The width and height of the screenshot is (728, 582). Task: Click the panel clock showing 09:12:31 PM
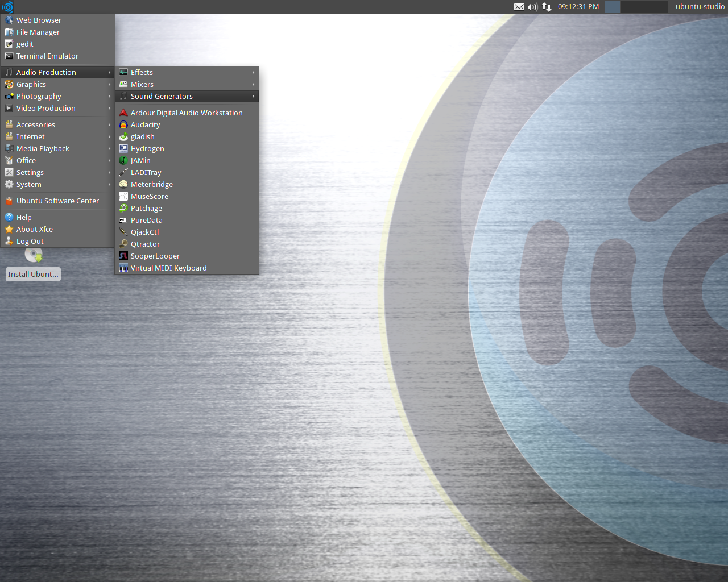point(578,7)
